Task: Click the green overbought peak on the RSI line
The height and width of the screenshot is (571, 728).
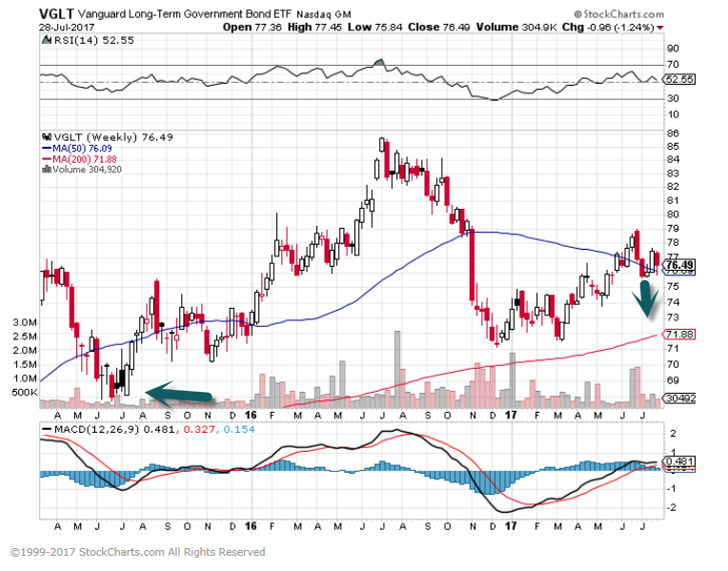Action: tap(380, 62)
